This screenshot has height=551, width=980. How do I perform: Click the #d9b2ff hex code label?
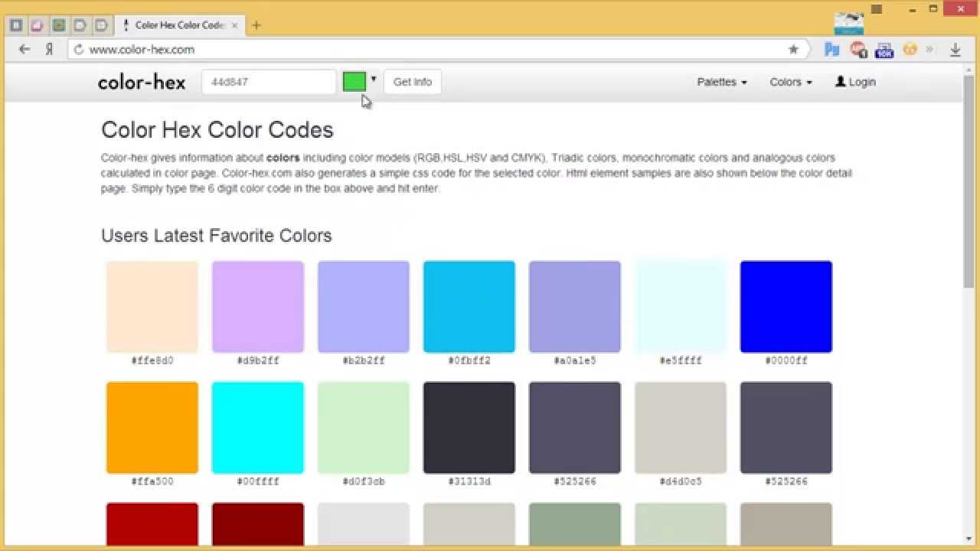[x=258, y=360]
